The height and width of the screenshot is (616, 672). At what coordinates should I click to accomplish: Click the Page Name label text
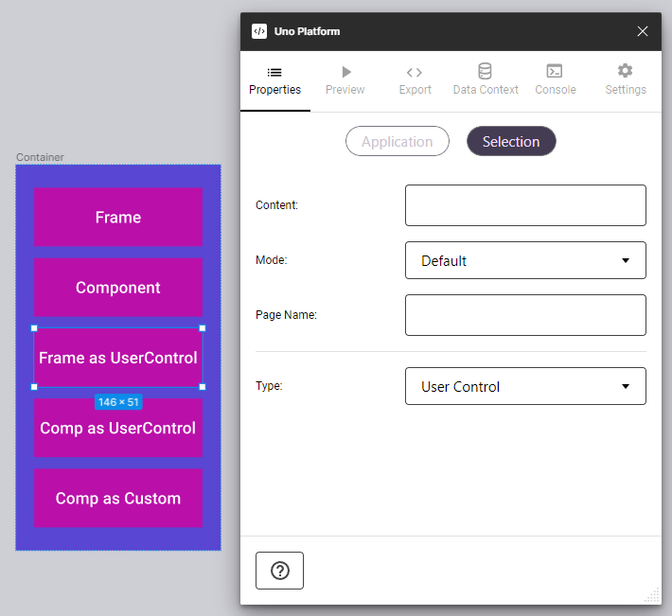(x=286, y=315)
